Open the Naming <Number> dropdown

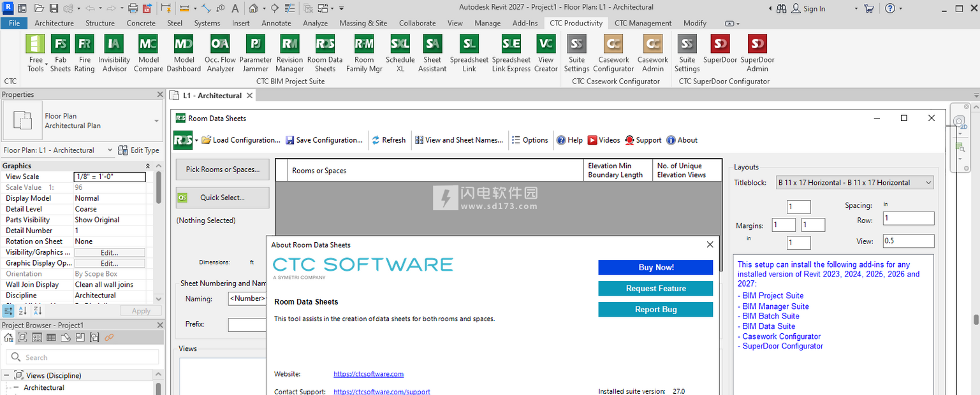click(247, 298)
